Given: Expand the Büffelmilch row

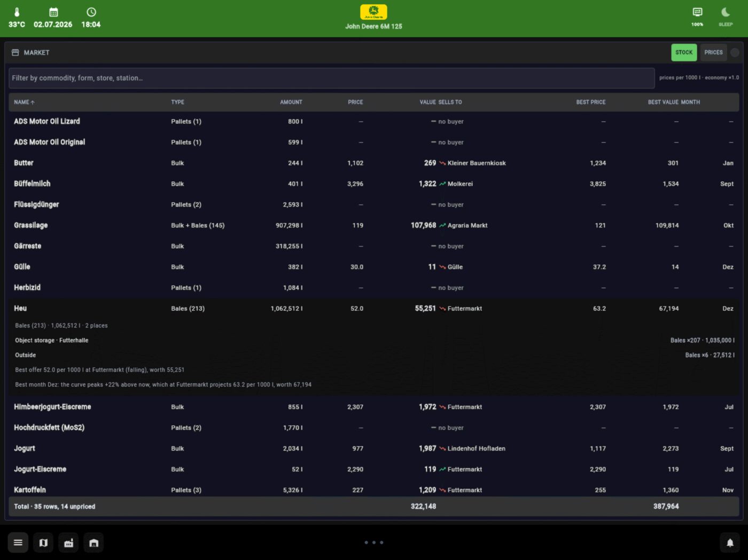Looking at the screenshot, I should (x=374, y=184).
